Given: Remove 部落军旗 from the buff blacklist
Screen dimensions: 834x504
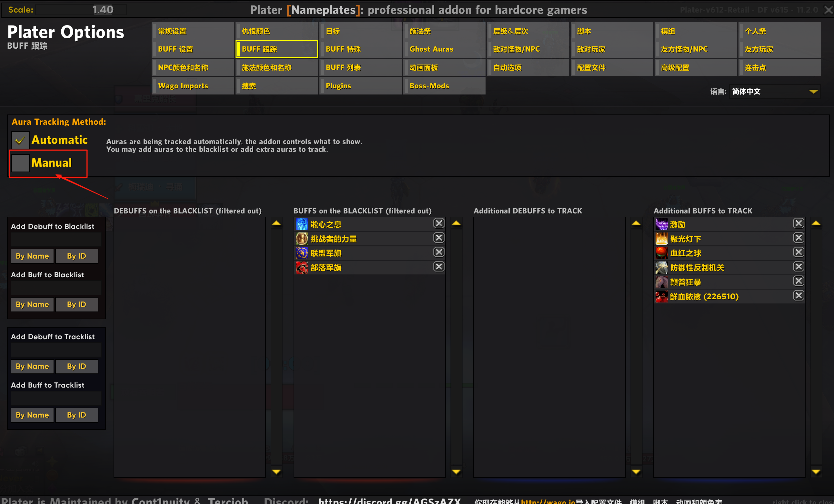Looking at the screenshot, I should pos(439,267).
